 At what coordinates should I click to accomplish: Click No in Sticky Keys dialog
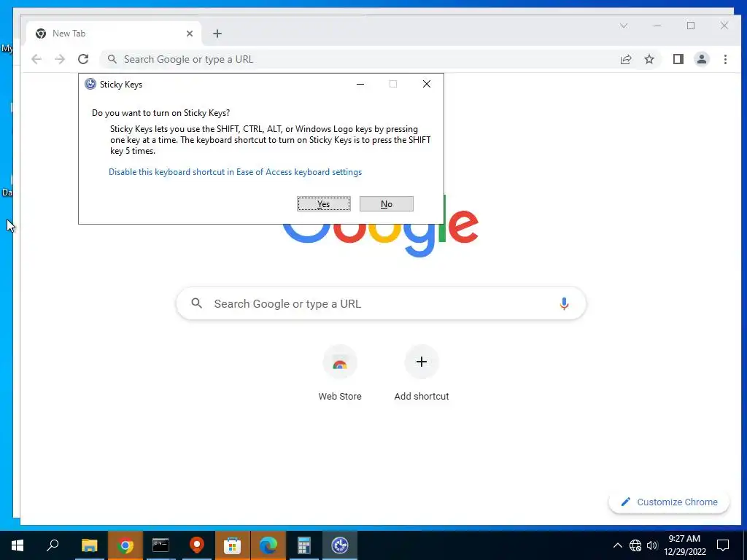click(387, 204)
